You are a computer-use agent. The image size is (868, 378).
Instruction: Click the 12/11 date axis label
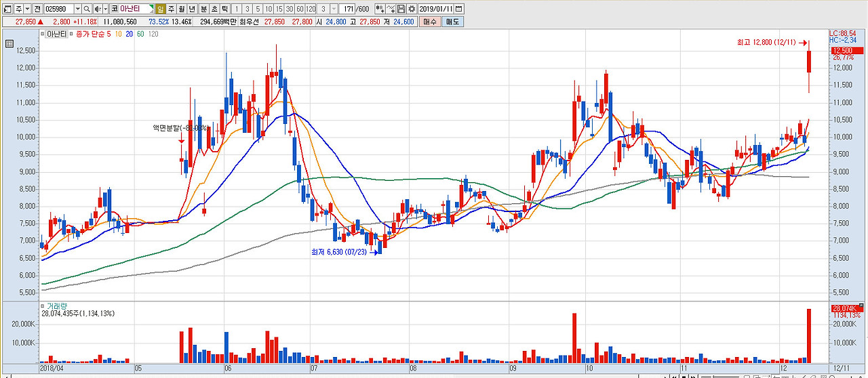(841, 369)
